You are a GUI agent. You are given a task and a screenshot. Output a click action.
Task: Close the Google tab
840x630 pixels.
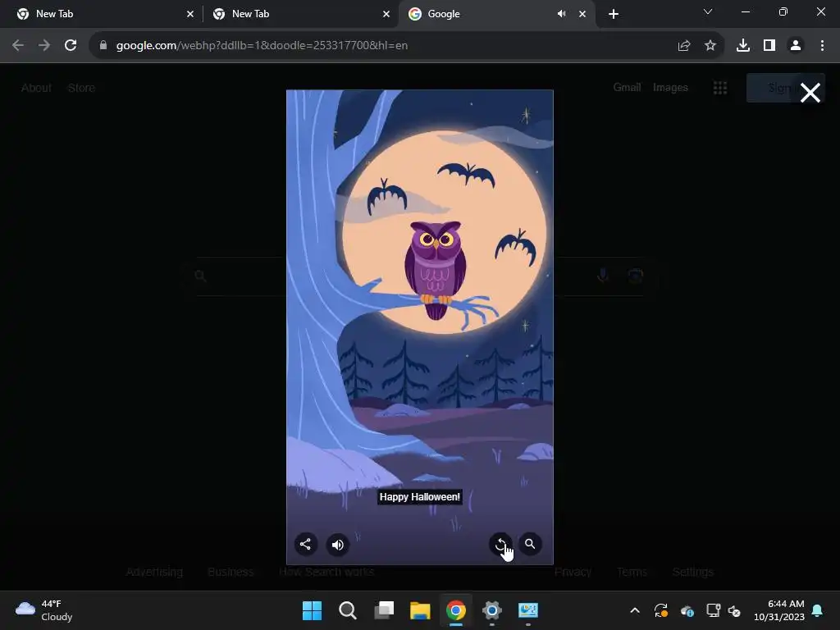[x=582, y=14]
